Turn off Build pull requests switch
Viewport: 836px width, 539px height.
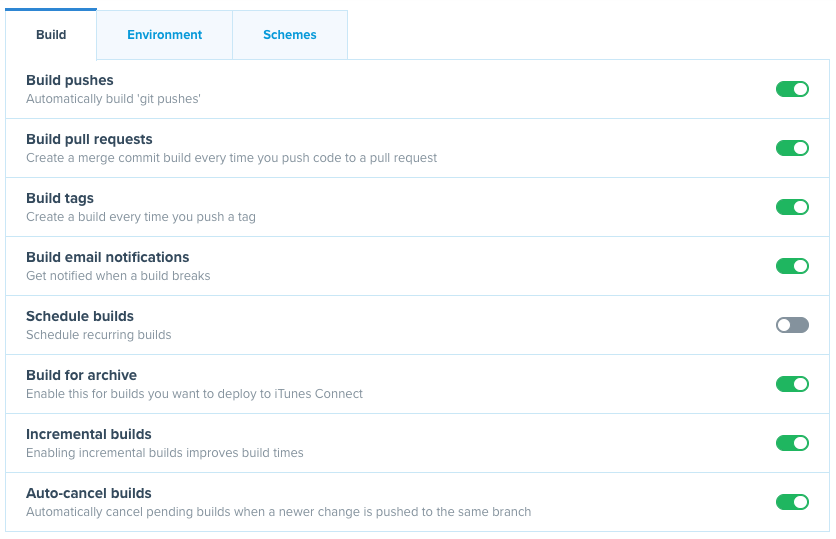(x=792, y=148)
